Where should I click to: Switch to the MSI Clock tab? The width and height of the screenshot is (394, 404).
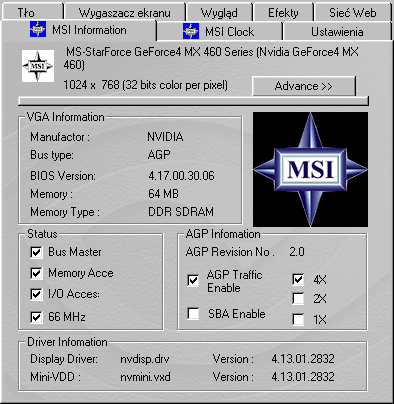point(220,32)
